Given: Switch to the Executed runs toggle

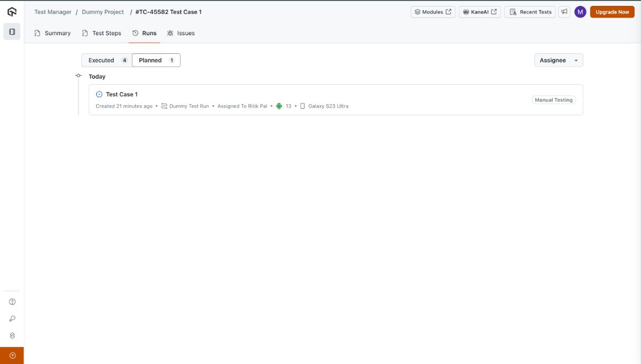Looking at the screenshot, I should (x=106, y=60).
